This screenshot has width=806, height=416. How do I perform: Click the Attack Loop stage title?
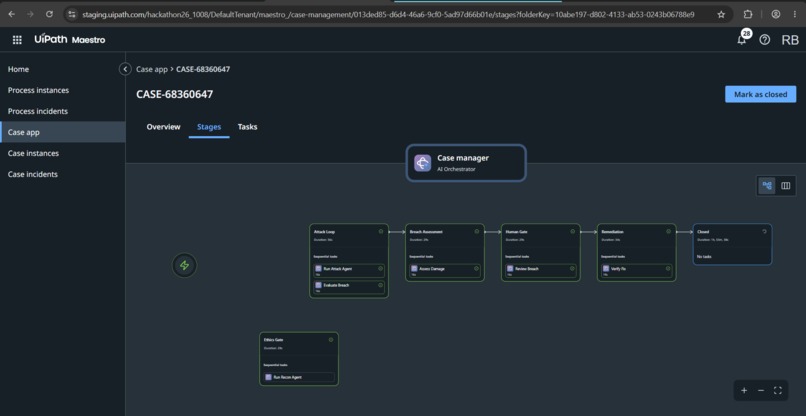tap(324, 232)
